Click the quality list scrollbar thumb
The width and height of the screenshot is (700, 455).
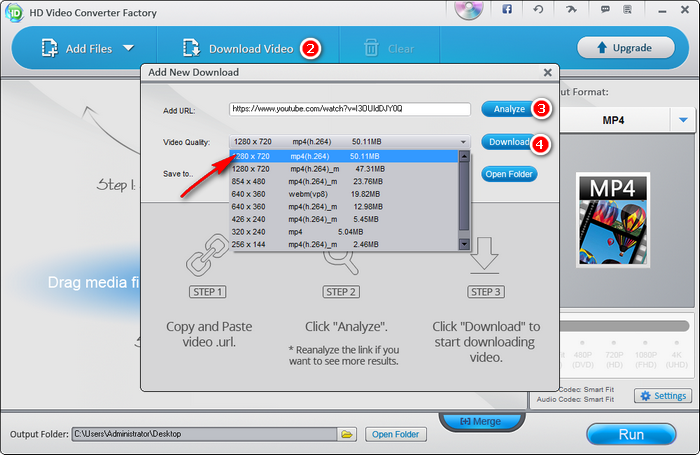pyautogui.click(x=464, y=196)
